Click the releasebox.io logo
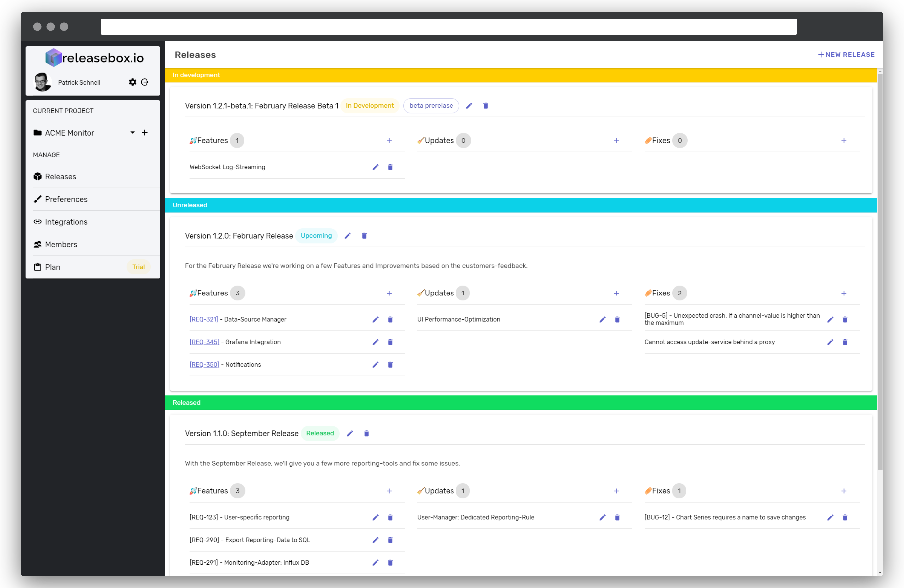Screen dimensions: 904x588 [94, 58]
